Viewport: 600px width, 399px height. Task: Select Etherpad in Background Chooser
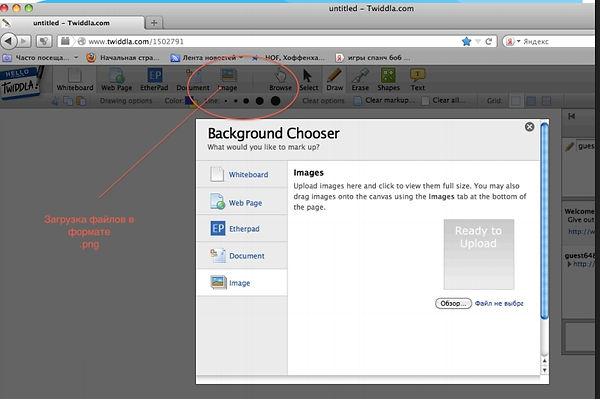[x=242, y=228]
